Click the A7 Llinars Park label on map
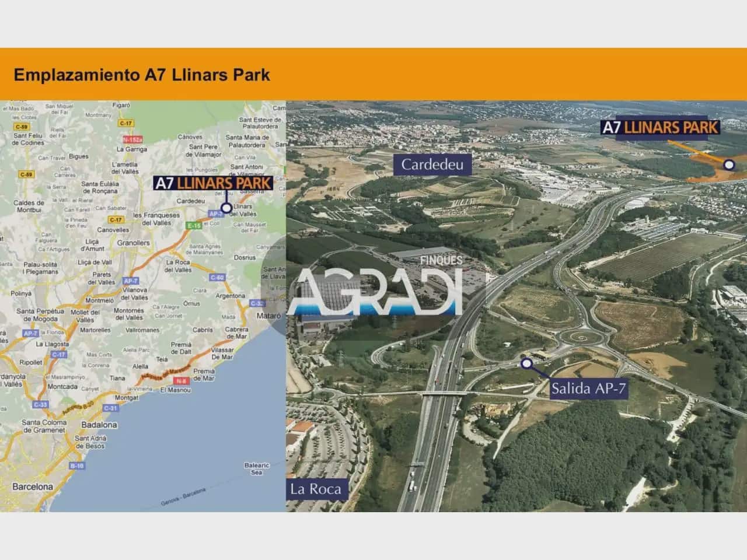This screenshot has height=560, width=747. [x=214, y=183]
